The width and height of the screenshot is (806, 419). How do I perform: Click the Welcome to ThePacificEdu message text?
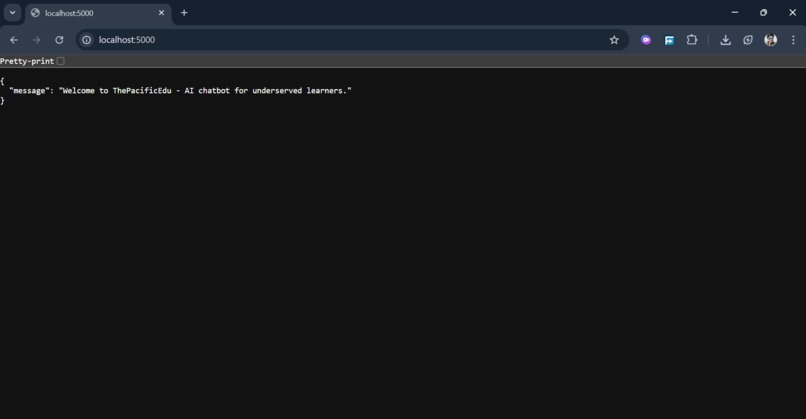coord(205,90)
